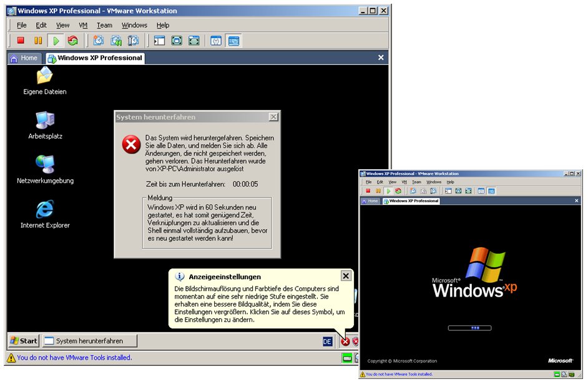Click System herunterfahren taskbar button
Viewport: 588px width, 384px height.
90,341
